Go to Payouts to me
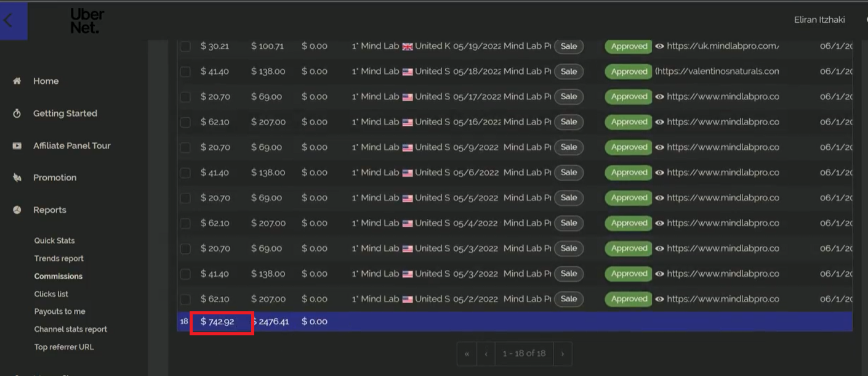Screen dimensions: 868x376 click(60, 311)
